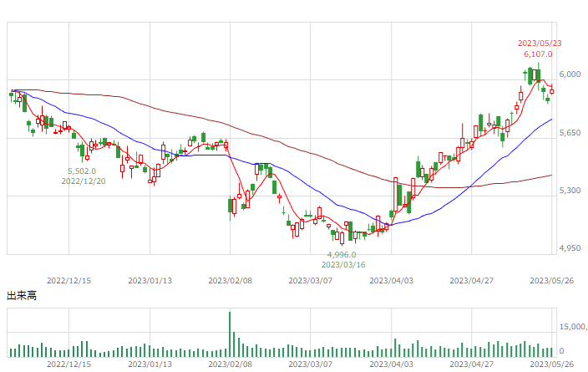
Task: Click the price chart 2023/04/27 date label
Action: [472, 281]
